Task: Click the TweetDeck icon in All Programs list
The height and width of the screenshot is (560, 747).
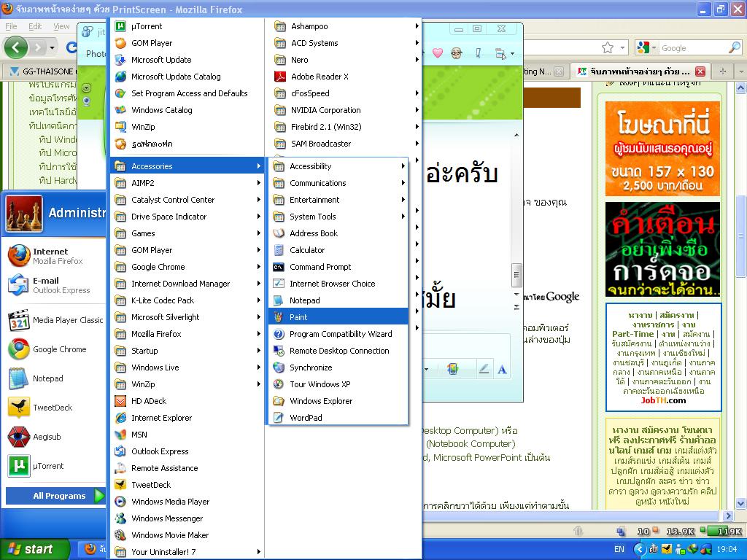Action: tap(120, 485)
